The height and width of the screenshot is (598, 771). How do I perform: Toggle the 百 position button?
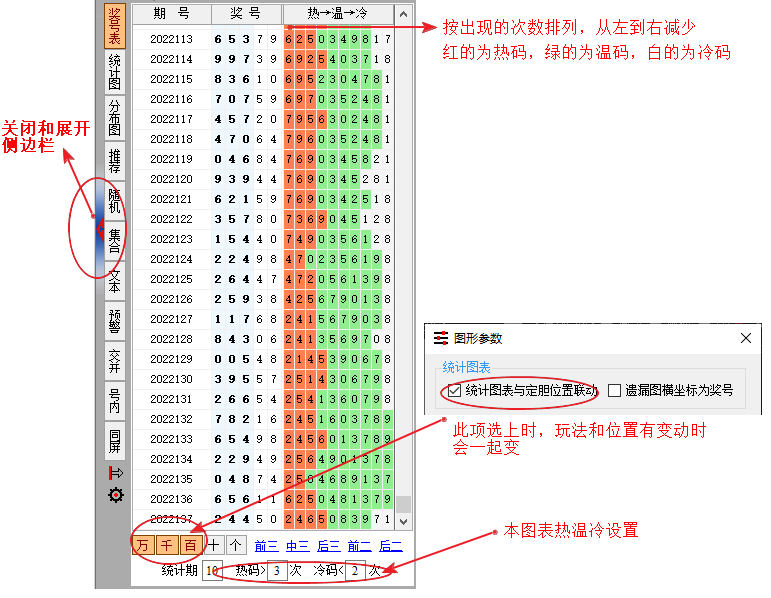pos(189,545)
